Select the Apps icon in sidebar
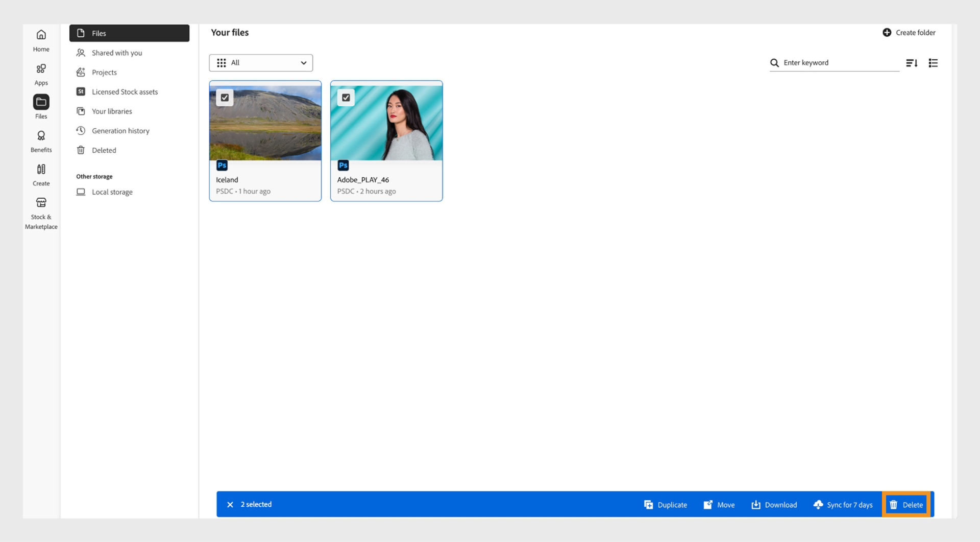 pyautogui.click(x=41, y=73)
